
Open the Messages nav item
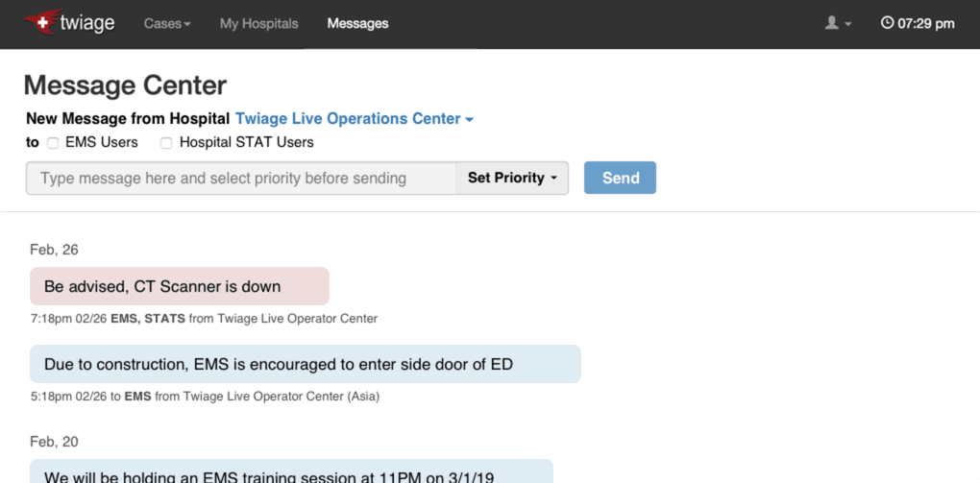click(x=357, y=23)
